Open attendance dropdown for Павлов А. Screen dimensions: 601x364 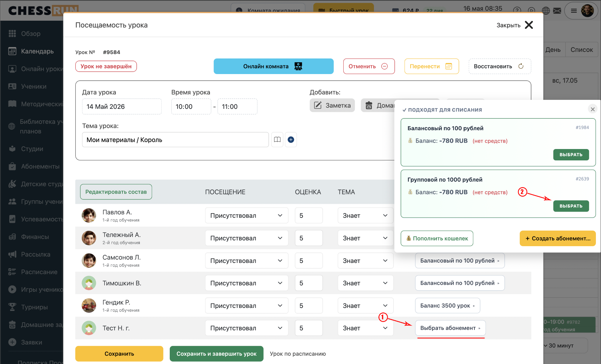coord(247,216)
